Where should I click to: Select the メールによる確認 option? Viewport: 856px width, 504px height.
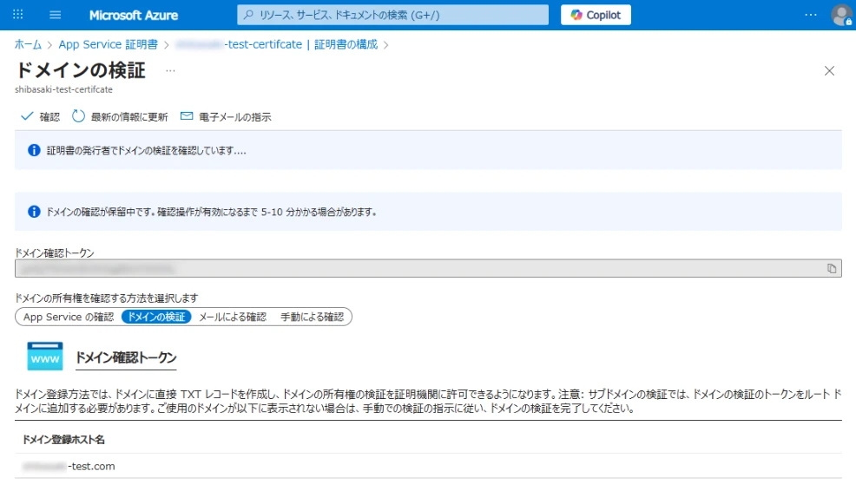(232, 317)
